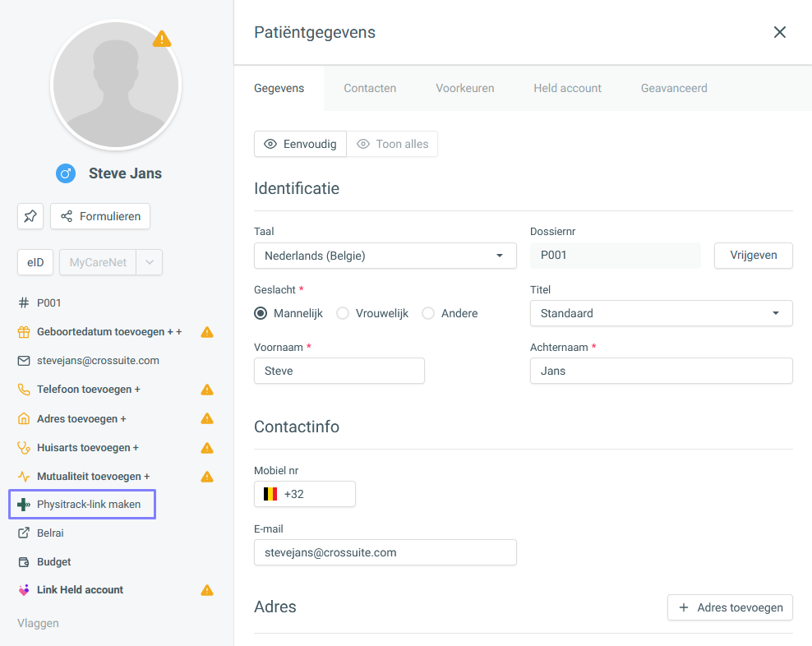Switch to Toon alles view
Viewport: 812px width, 646px height.
(x=392, y=144)
